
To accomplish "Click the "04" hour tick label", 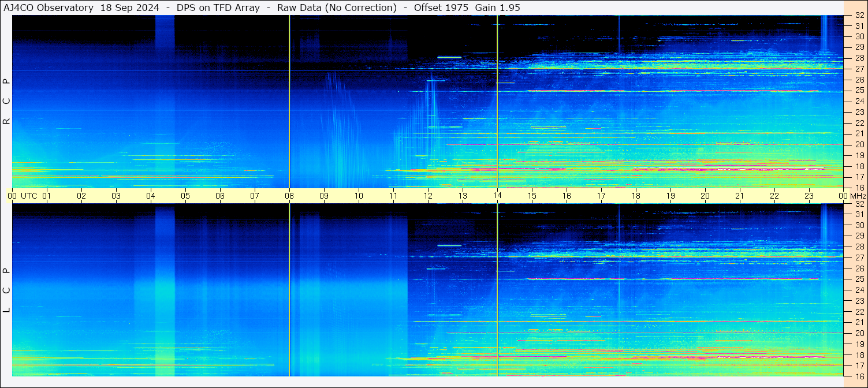I will pos(151,196).
